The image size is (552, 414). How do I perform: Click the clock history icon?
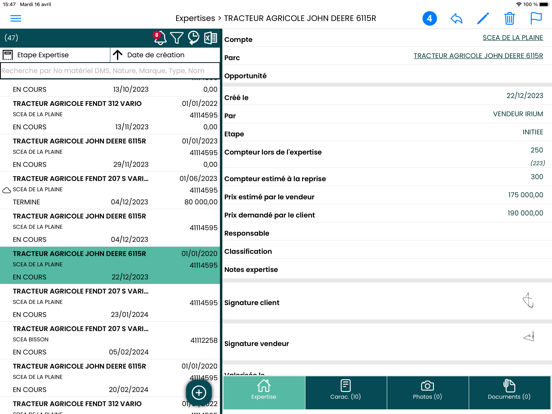(193, 38)
